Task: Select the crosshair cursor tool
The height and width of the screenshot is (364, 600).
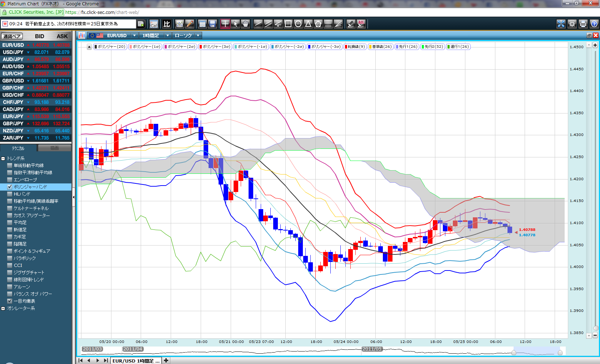Action: coord(225,24)
